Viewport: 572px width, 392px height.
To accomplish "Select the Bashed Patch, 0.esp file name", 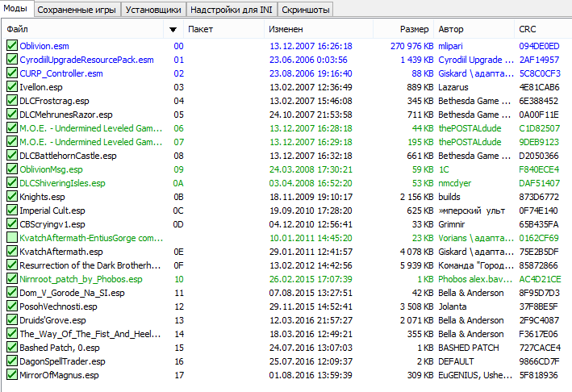I will pos(60,348).
